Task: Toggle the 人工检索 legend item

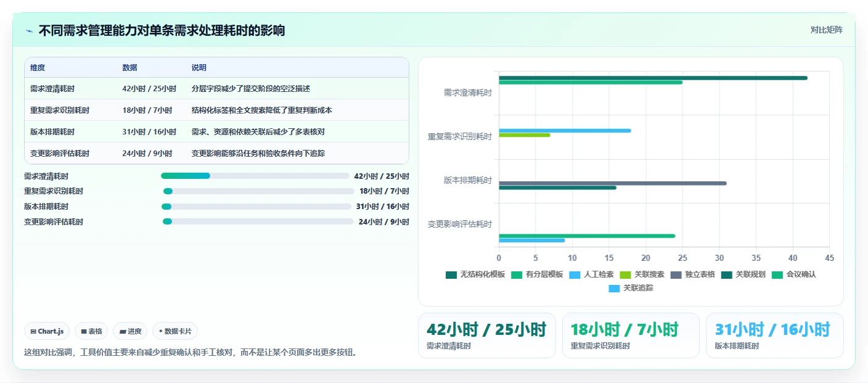Action: pyautogui.click(x=591, y=274)
